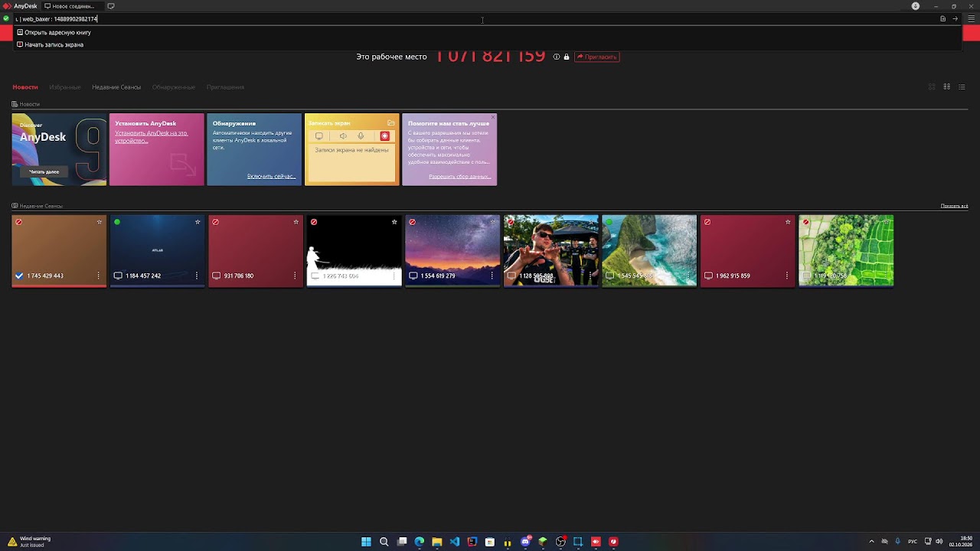Open the AnyDesk main hamburger menu
This screenshot has height=551, width=980.
coord(971,18)
